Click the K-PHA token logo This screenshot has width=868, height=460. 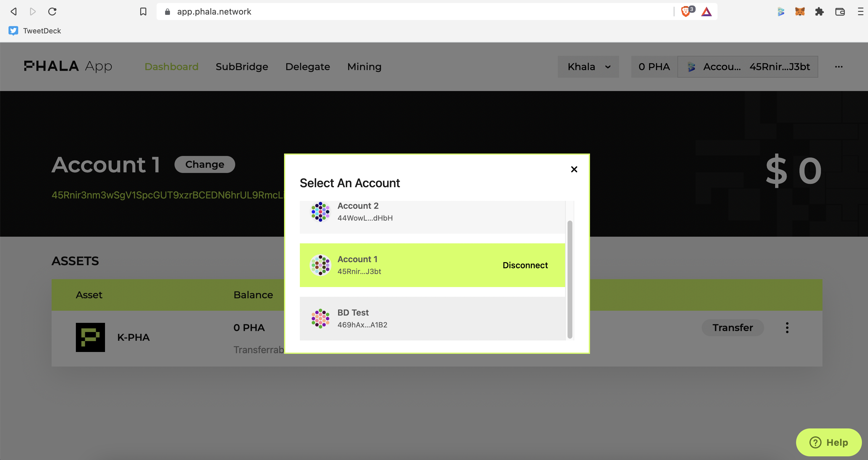90,337
